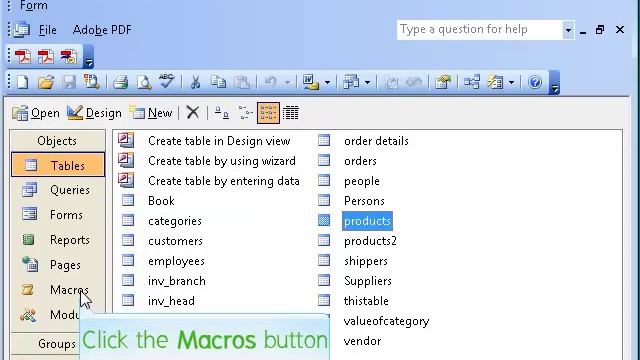Click the File Search toolbar icon
Viewport: 640px width, 360px height.
tap(92, 82)
